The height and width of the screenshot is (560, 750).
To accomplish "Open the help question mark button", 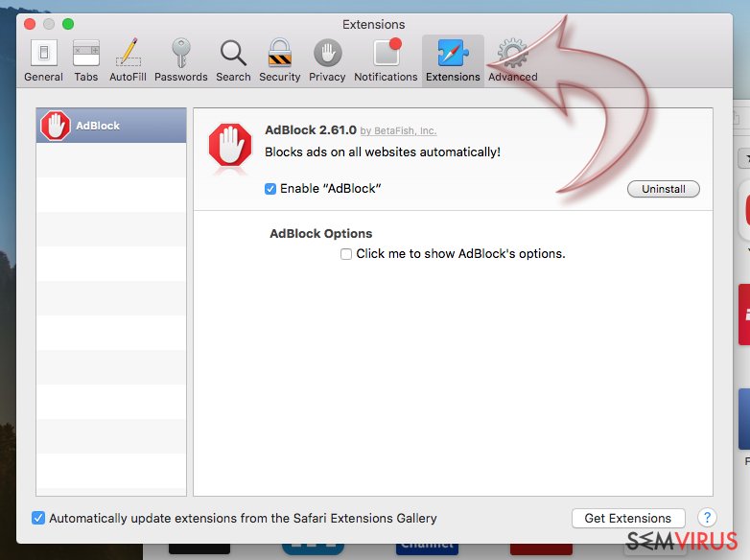I will coord(707,518).
